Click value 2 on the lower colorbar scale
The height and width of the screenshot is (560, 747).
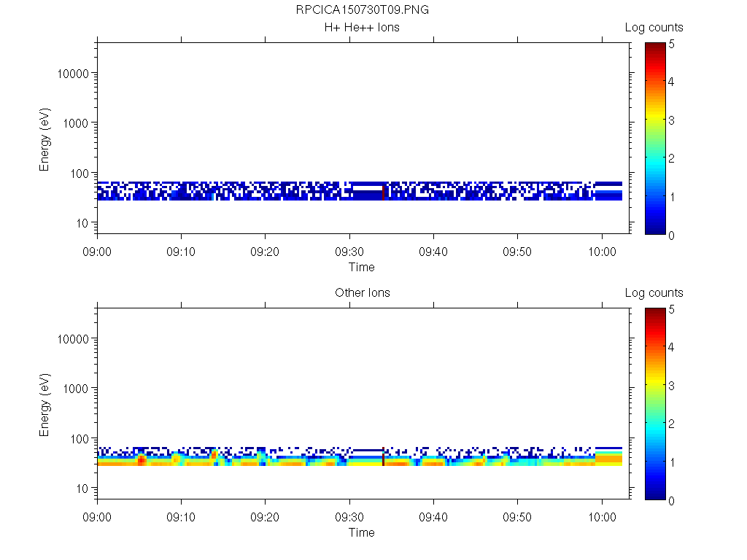(671, 424)
